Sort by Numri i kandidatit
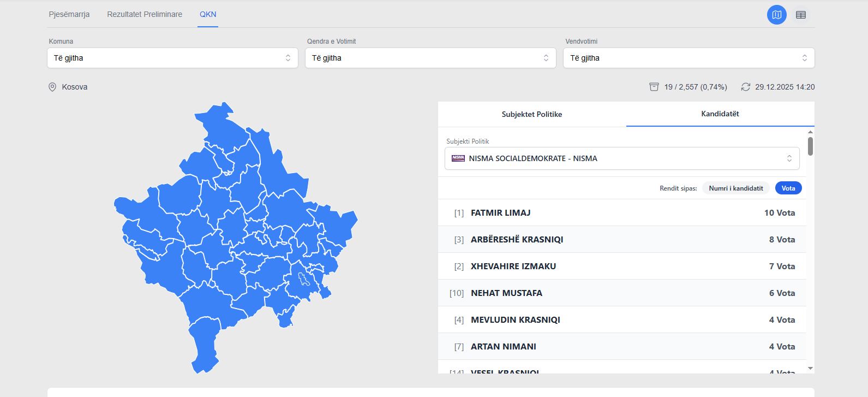The width and height of the screenshot is (868, 397). (735, 188)
